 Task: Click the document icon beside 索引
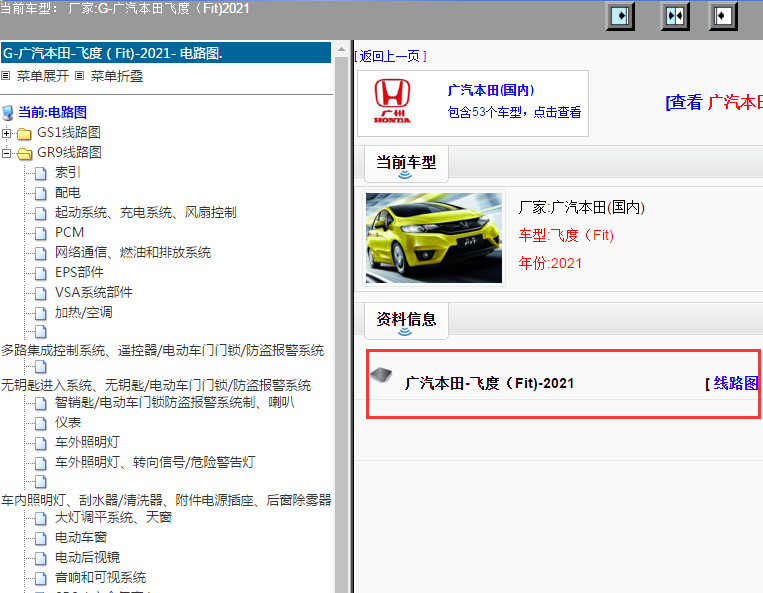tap(41, 173)
